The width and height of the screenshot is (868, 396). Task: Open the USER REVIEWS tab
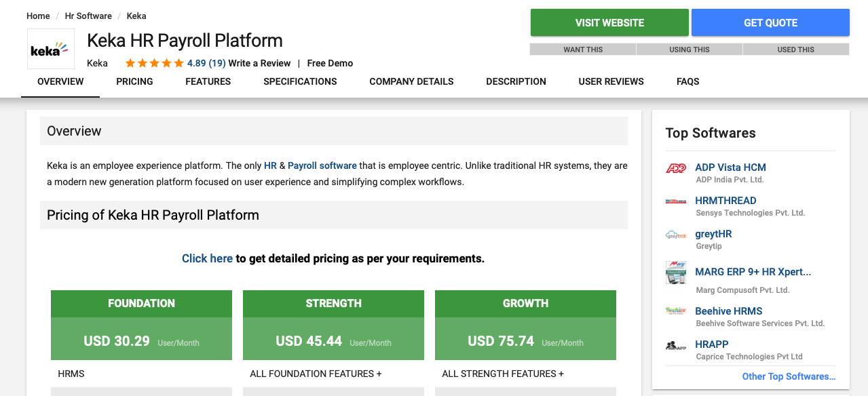[x=611, y=81]
